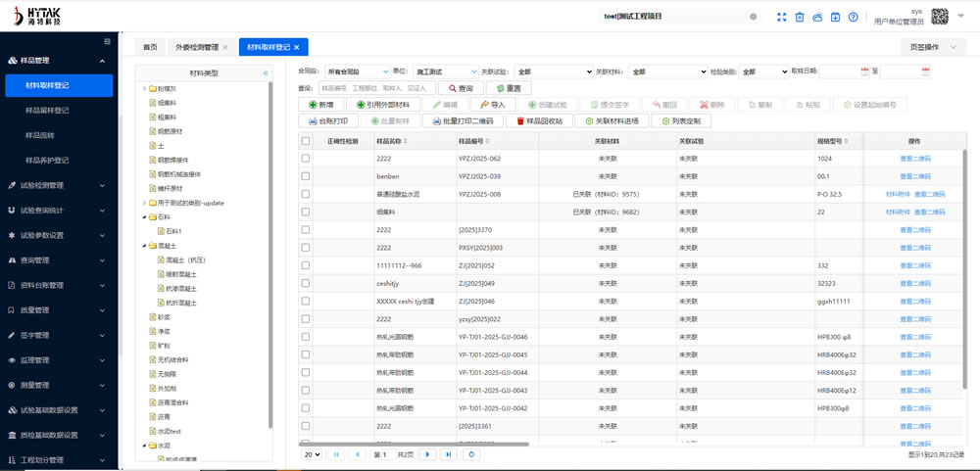Screen dimensions: 980x471
Task: Open the help question mark icon
Action: (x=854, y=18)
